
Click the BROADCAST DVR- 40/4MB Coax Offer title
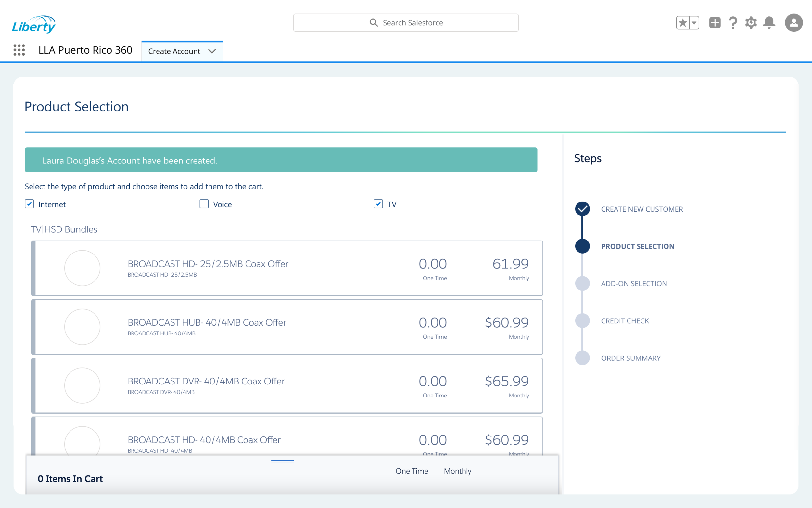[x=206, y=381]
